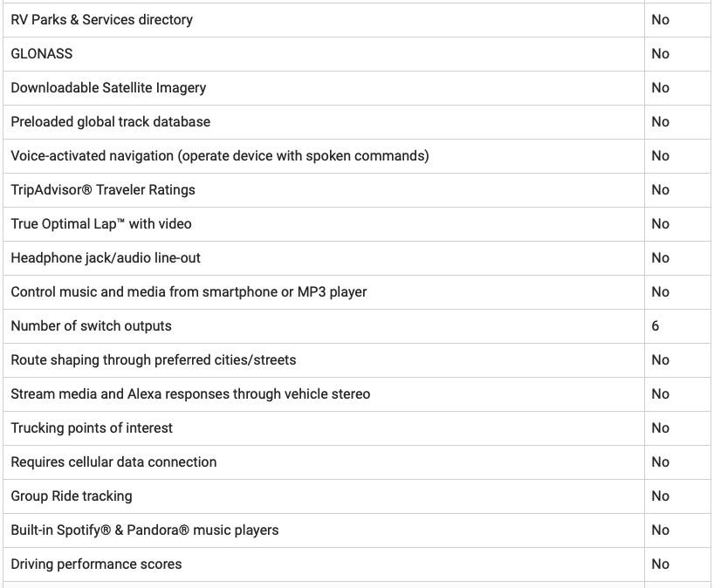Select TripAdvisor Traveler Ratings label
The width and height of the screenshot is (714, 588).
point(103,190)
